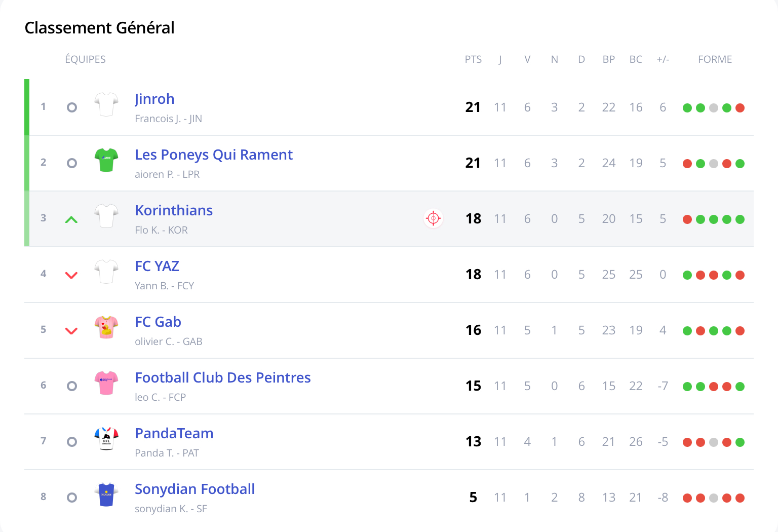Open the Korinthians team link
The width and height of the screenshot is (778, 532).
pyautogui.click(x=174, y=211)
